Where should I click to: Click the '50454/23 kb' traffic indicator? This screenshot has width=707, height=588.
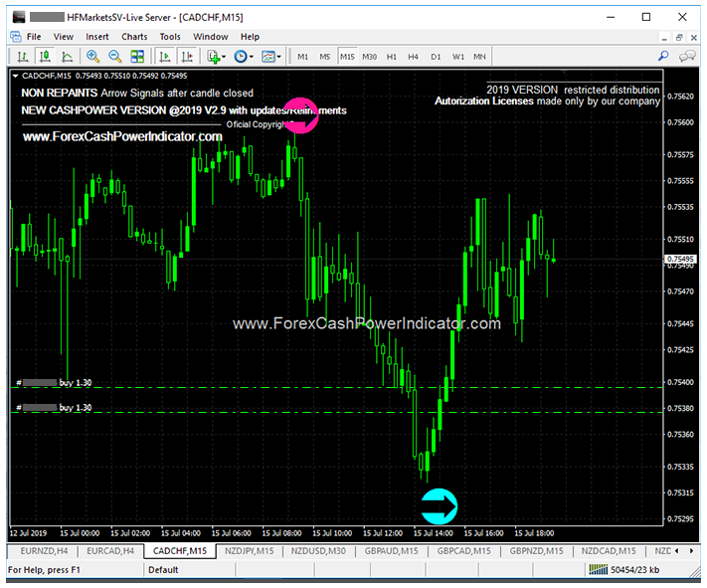pyautogui.click(x=634, y=570)
